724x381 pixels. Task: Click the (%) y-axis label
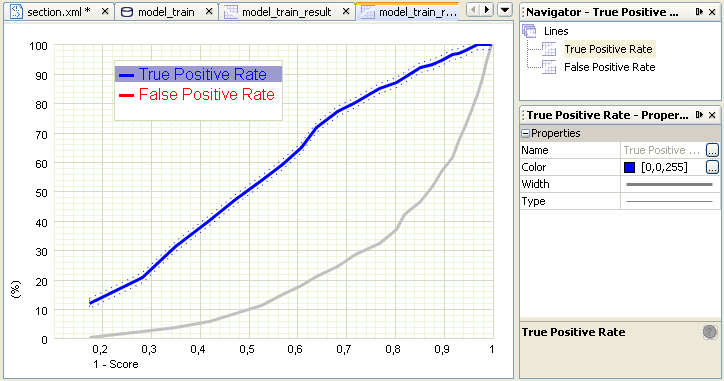pyautogui.click(x=15, y=290)
